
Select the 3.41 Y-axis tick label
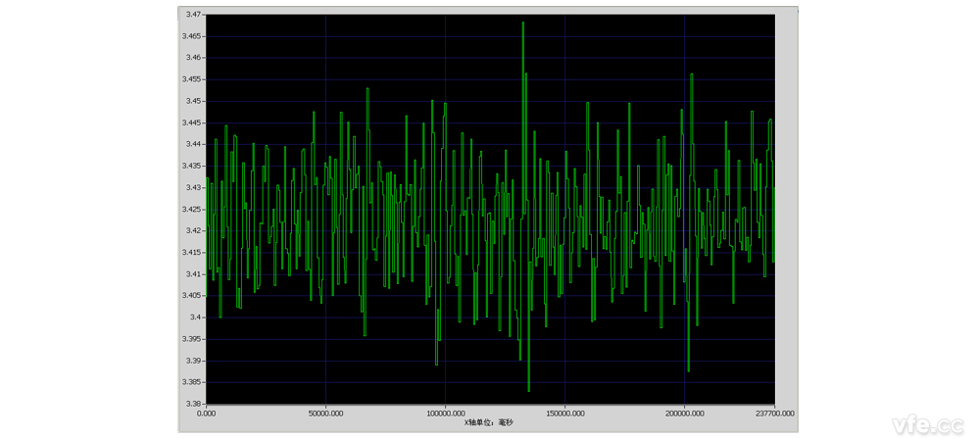(x=193, y=274)
